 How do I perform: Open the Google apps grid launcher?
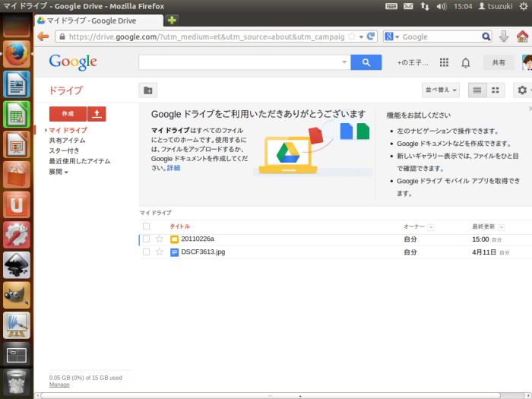(x=445, y=63)
